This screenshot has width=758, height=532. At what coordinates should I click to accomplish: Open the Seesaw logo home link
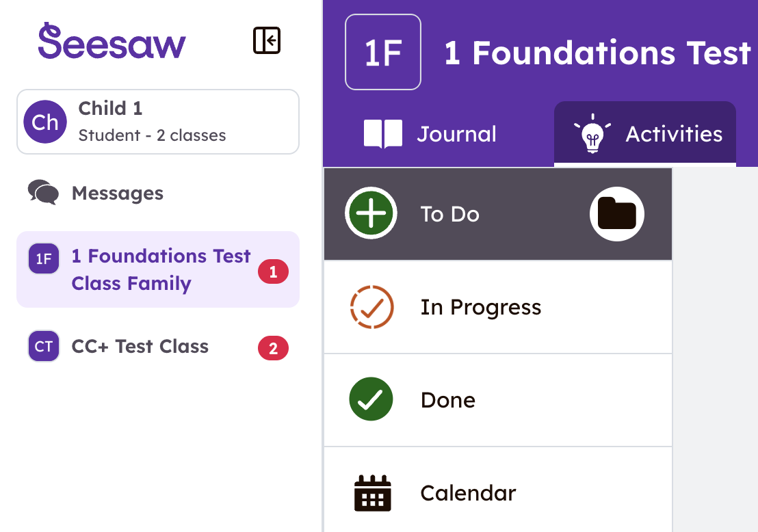click(x=112, y=41)
